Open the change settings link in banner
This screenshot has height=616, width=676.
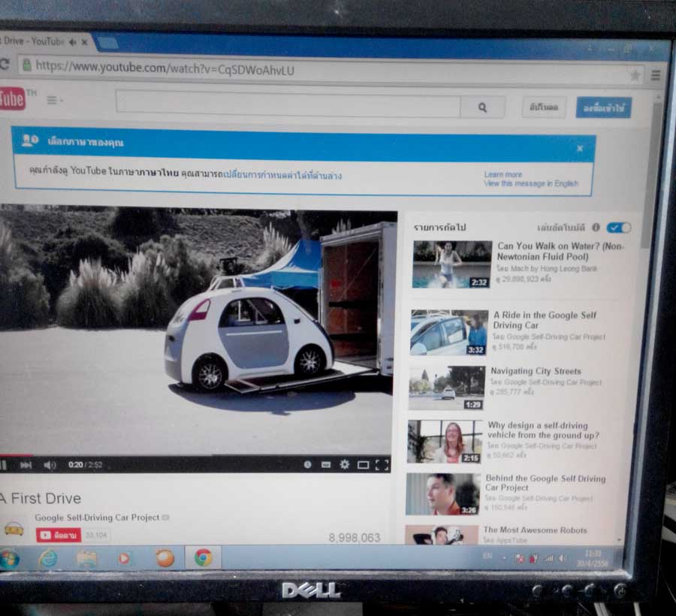pos(283,175)
